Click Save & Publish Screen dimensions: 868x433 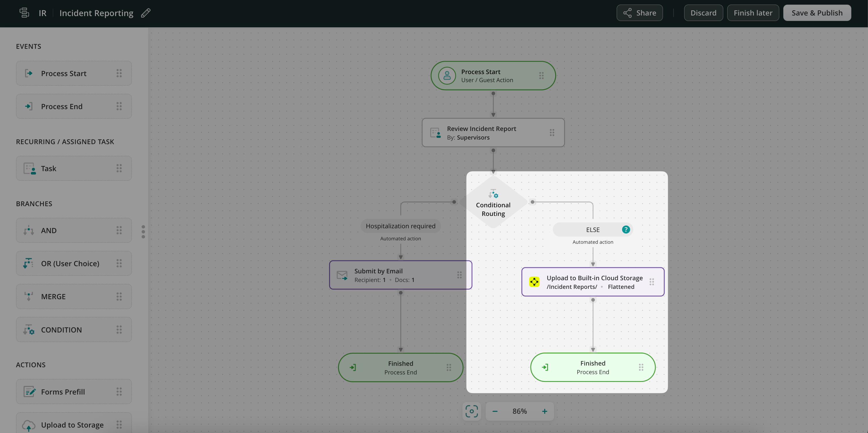817,13
